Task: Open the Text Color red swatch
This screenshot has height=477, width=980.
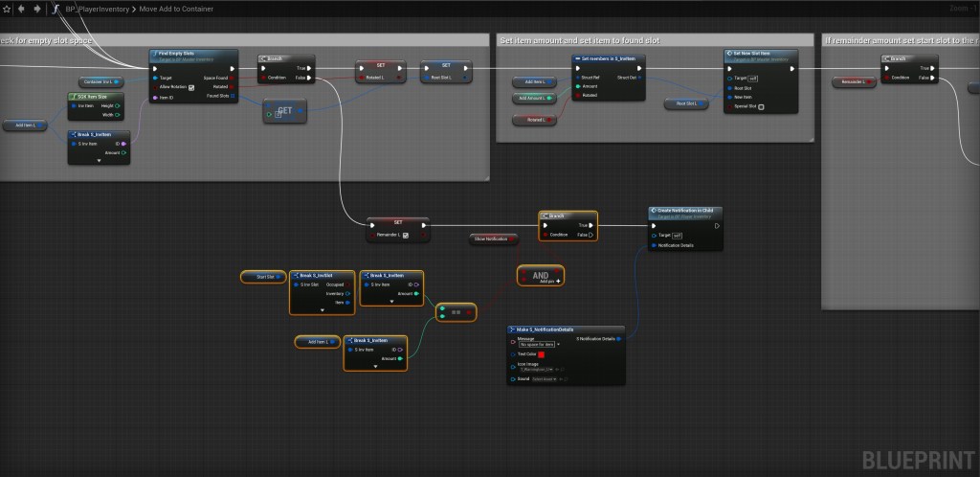Action: [541, 354]
